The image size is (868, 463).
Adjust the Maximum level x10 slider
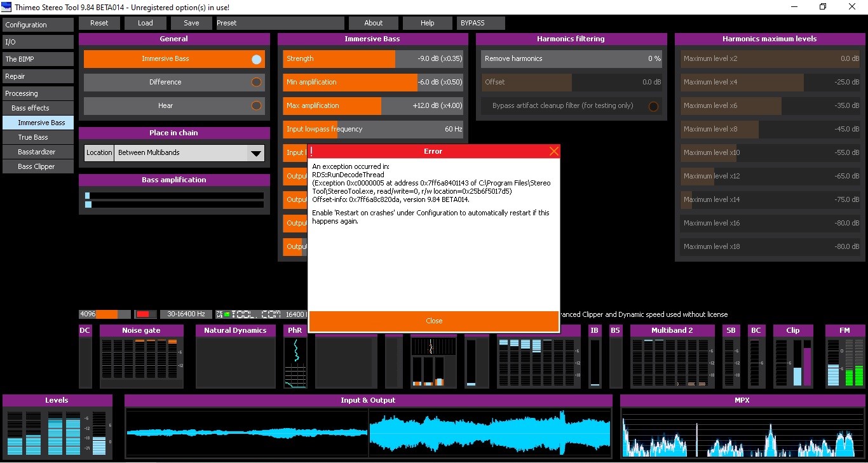click(x=770, y=153)
